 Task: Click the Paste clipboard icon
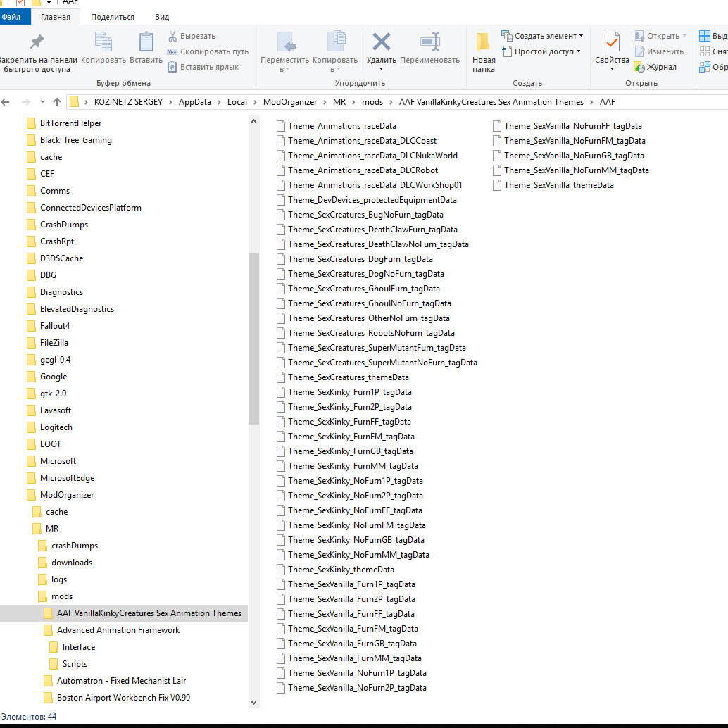(x=146, y=42)
